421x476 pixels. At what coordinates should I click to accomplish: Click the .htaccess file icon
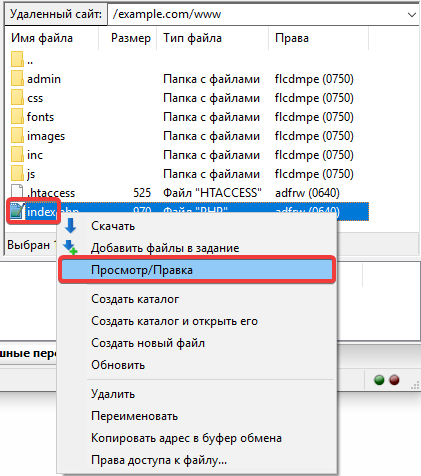[x=17, y=192]
